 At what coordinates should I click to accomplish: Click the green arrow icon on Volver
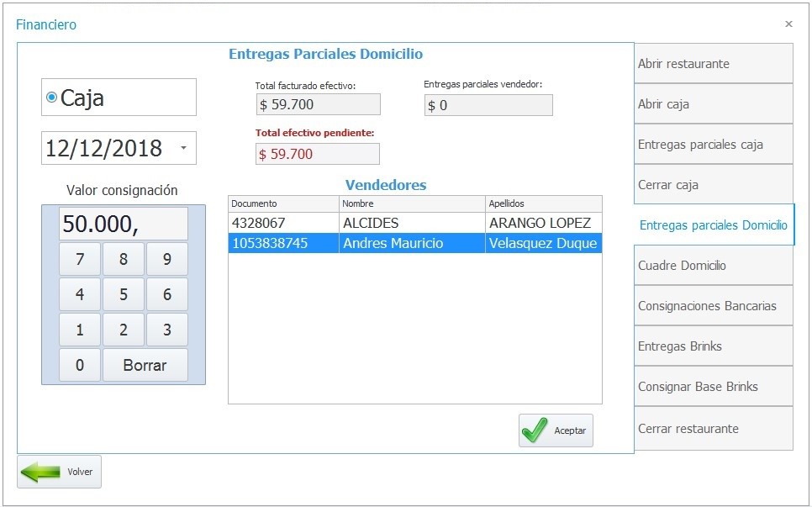coord(40,472)
